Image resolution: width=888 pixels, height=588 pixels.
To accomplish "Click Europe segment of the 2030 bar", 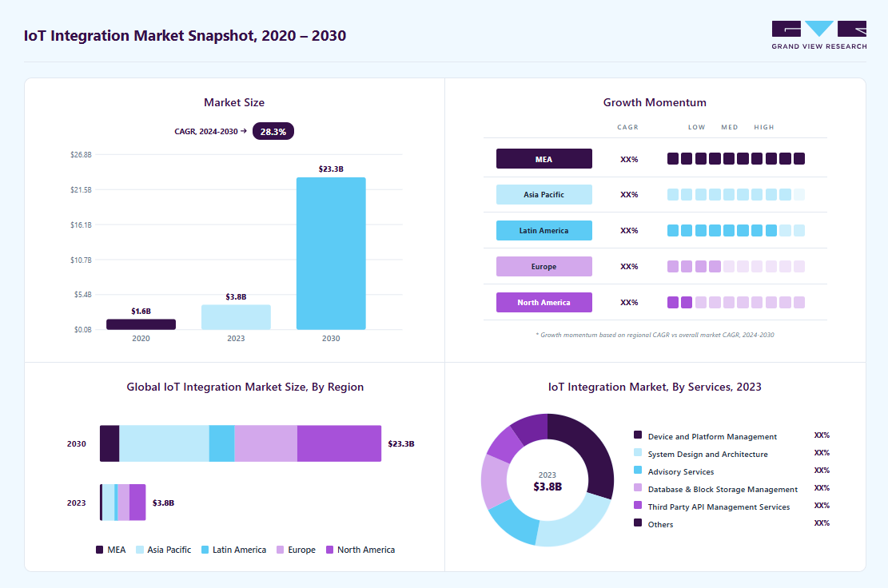I will [x=265, y=443].
